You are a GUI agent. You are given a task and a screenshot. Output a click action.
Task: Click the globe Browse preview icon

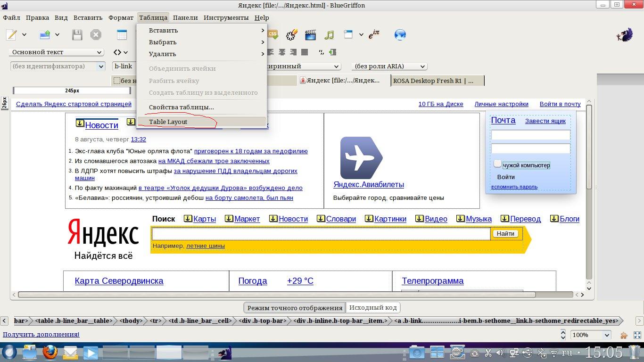click(400, 35)
